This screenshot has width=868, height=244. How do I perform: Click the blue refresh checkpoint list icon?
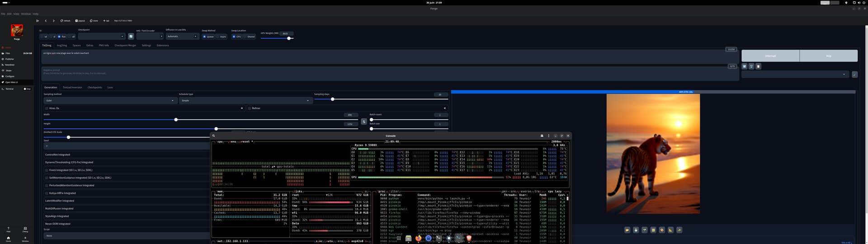point(131,36)
